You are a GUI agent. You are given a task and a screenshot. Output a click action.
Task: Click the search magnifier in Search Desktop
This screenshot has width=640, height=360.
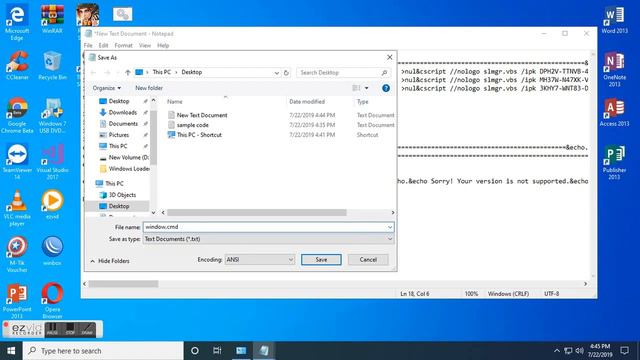[x=384, y=73]
